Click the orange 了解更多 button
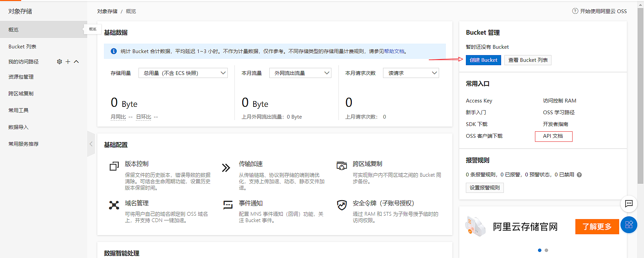Viewport: 644px width, 258px height. click(x=597, y=227)
